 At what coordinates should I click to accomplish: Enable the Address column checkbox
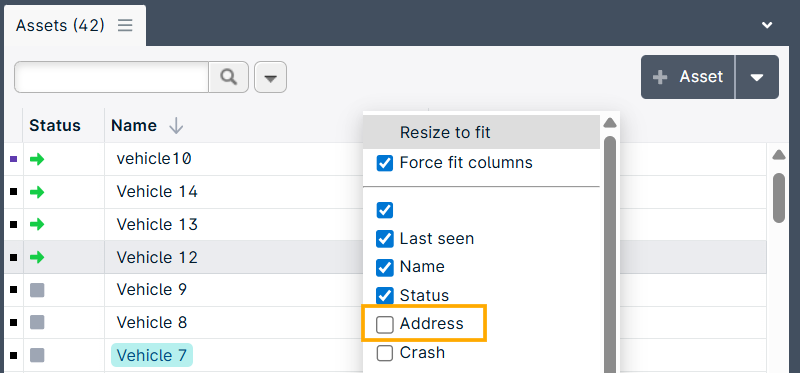[385, 324]
